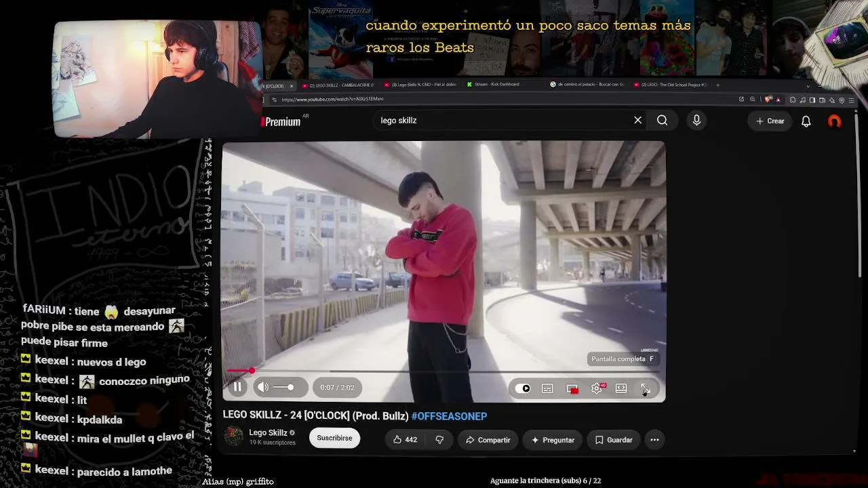Click the chat message 'keexel : nuevos d lego'
Image resolution: width=868 pixels, height=488 pixels.
pos(83,361)
